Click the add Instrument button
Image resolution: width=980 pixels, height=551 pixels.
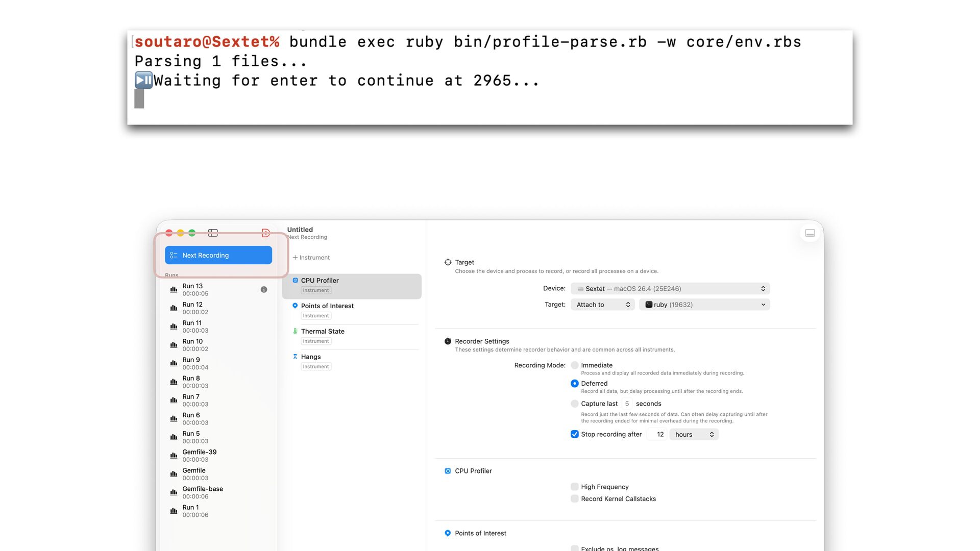tap(311, 258)
